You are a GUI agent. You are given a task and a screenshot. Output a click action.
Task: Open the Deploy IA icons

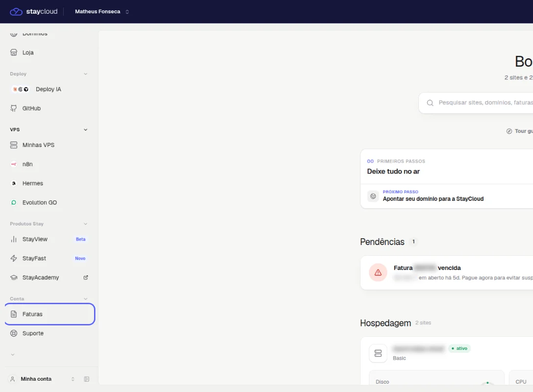click(21, 89)
